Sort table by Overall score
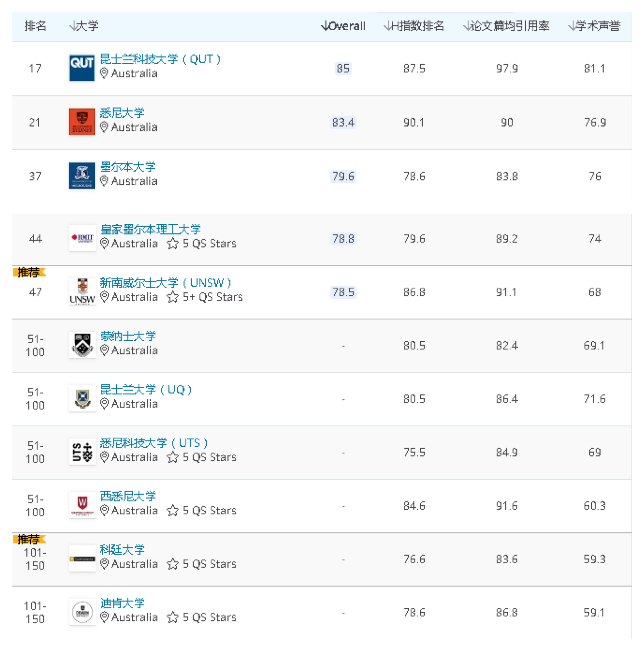 [x=343, y=26]
